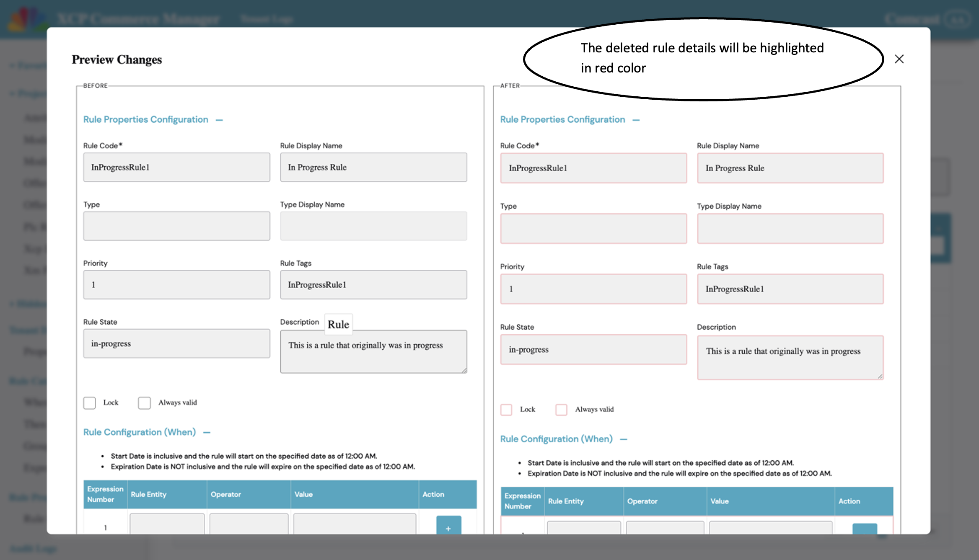
Task: Click the Priority field in AFTER panel
Action: coord(593,289)
